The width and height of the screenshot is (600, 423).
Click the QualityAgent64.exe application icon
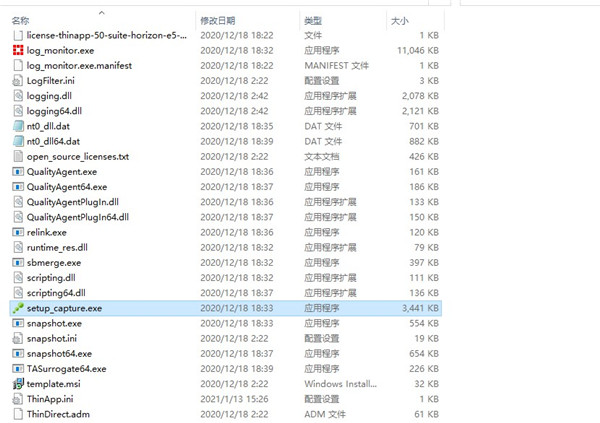click(18, 187)
